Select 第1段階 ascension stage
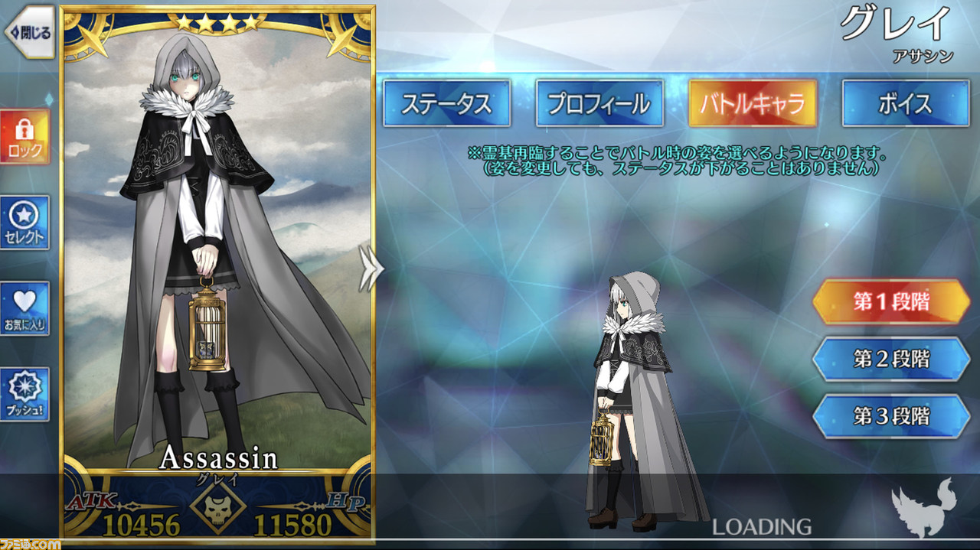Screen dimensions: 980x550 coord(891,301)
